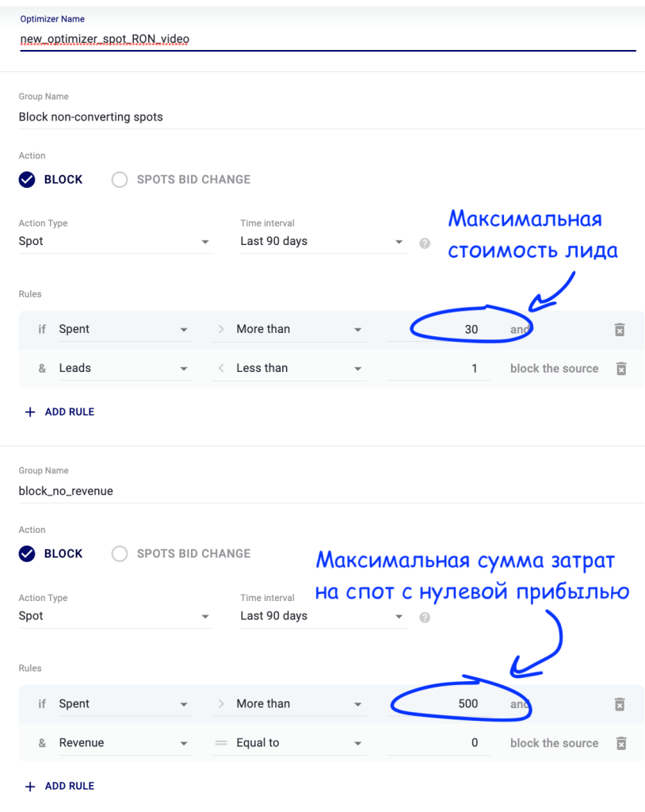Click plus icon in block_no_revenue ADD RULE
645x812 pixels.
tap(29, 786)
